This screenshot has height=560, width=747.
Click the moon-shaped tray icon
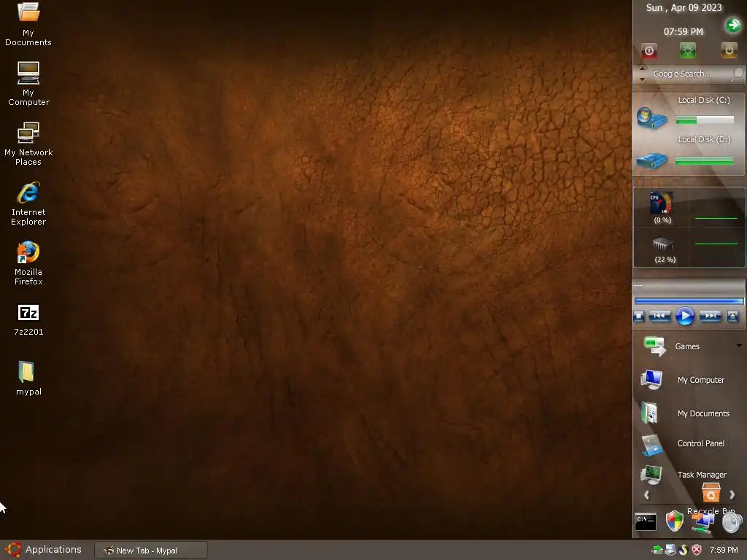(683, 550)
